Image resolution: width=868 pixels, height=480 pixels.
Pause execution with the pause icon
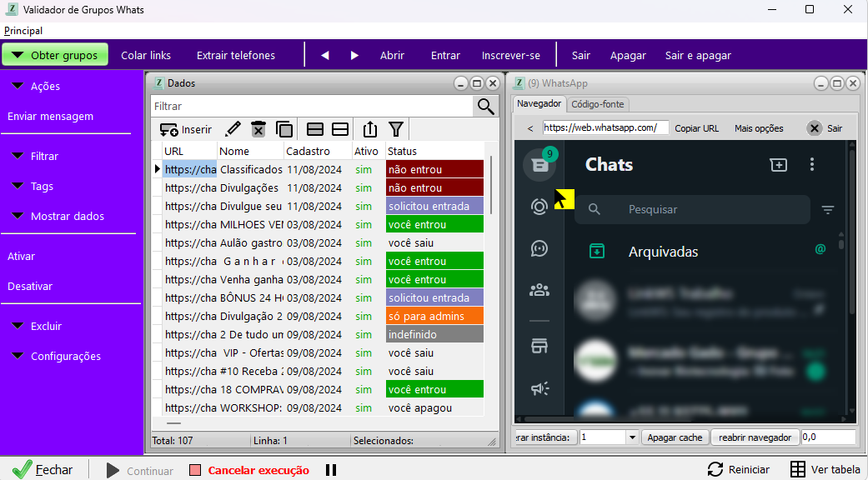[331, 470]
